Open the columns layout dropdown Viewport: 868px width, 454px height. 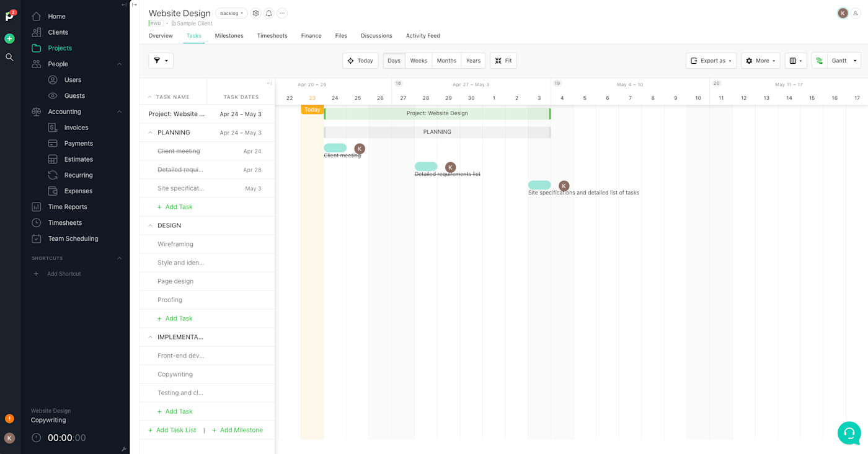click(x=796, y=61)
